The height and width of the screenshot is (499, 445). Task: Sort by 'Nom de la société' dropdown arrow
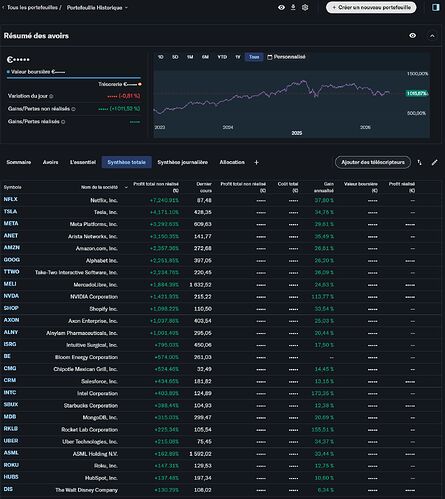tap(126, 188)
